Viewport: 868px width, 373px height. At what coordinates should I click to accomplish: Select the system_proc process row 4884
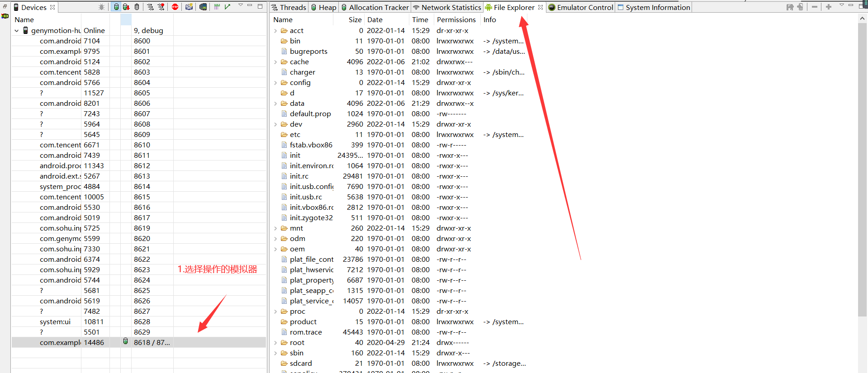coord(138,186)
